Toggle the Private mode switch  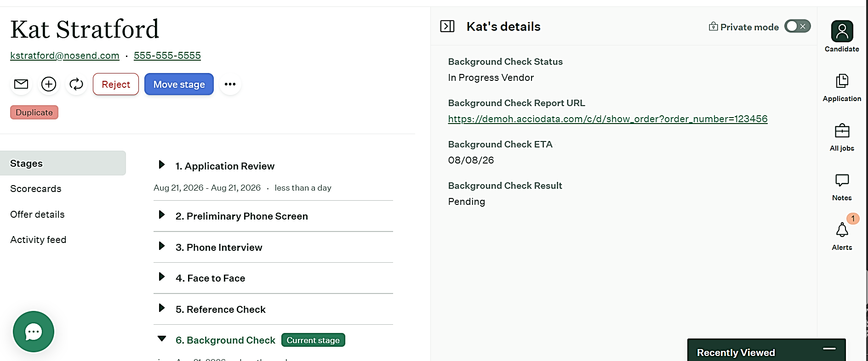pos(797,26)
